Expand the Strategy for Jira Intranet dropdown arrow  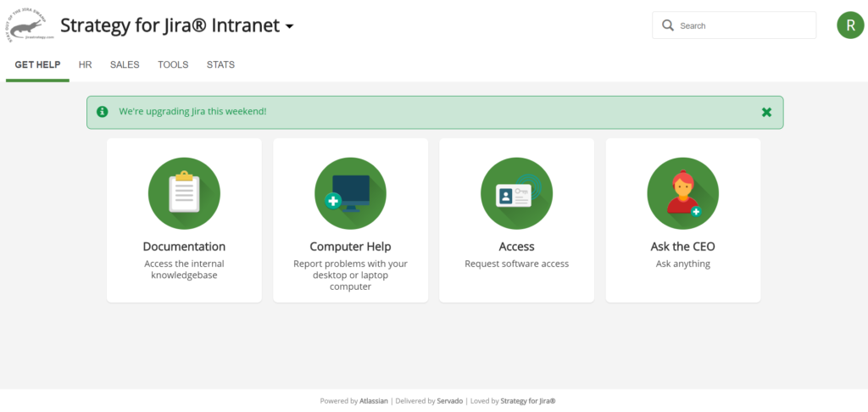(289, 26)
